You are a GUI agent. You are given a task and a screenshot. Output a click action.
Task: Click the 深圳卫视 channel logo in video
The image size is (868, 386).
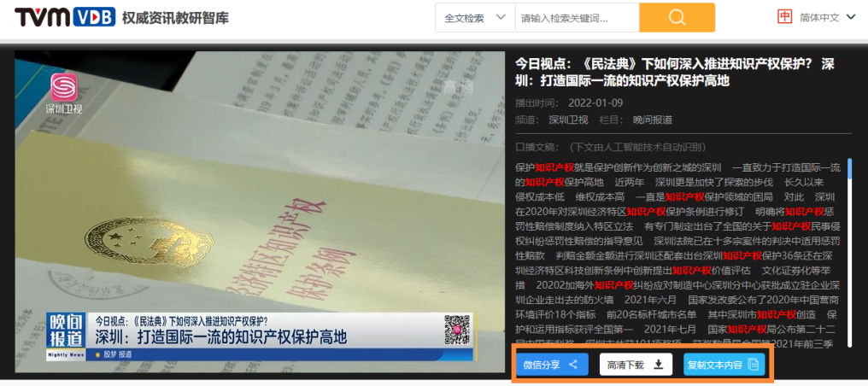pyautogui.click(x=64, y=93)
